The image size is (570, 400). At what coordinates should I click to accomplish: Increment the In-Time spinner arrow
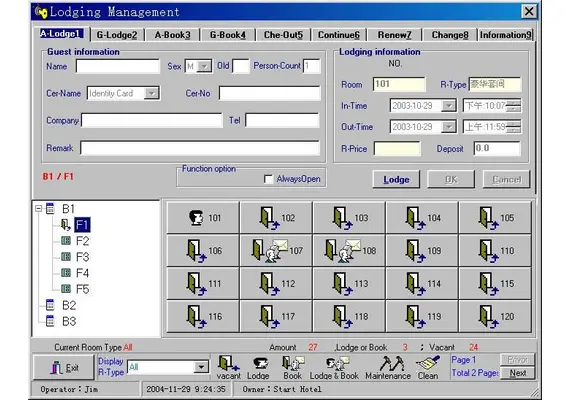514,103
